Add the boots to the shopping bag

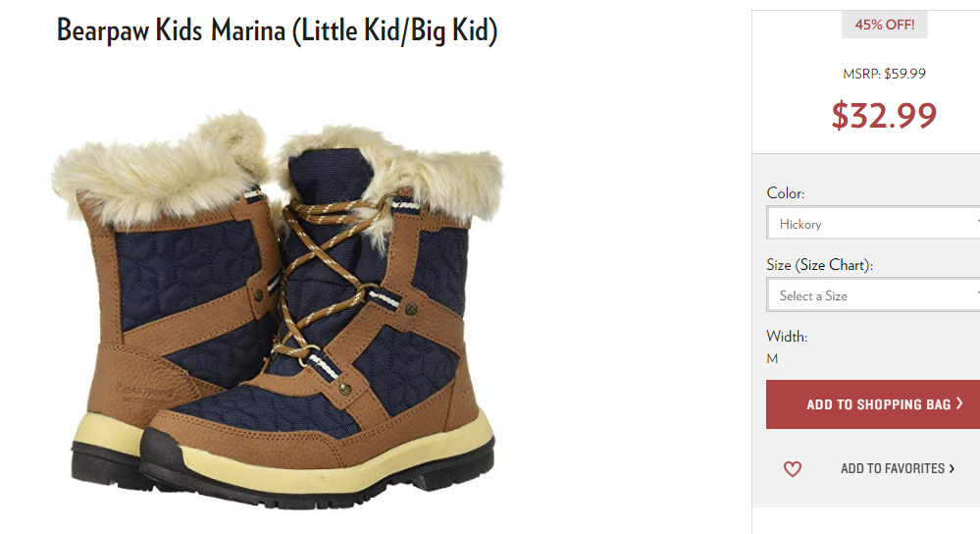click(873, 404)
